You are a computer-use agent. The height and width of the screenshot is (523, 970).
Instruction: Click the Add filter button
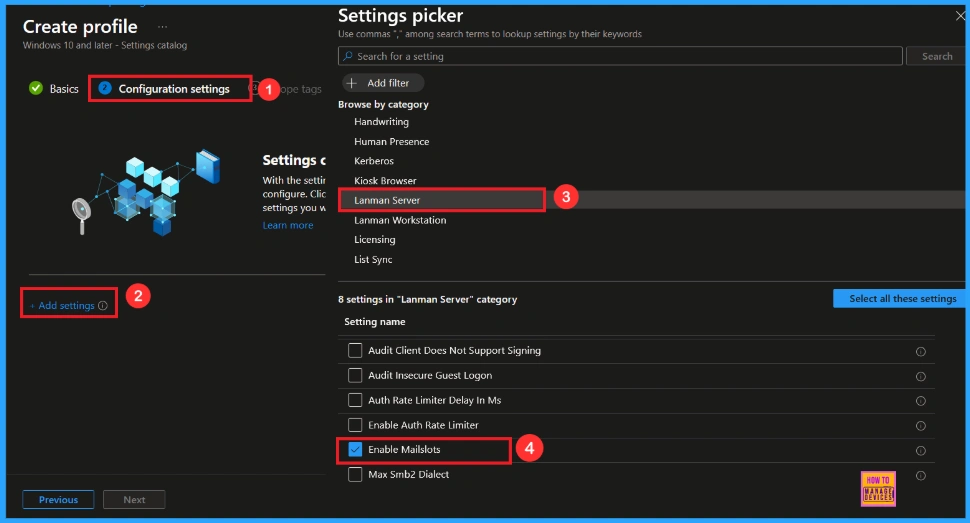(383, 83)
